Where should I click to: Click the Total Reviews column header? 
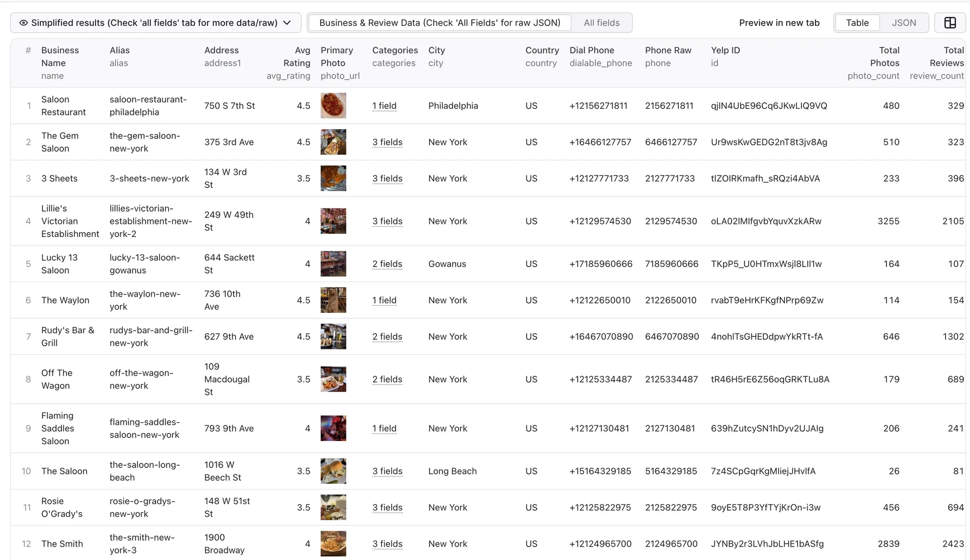pos(937,63)
